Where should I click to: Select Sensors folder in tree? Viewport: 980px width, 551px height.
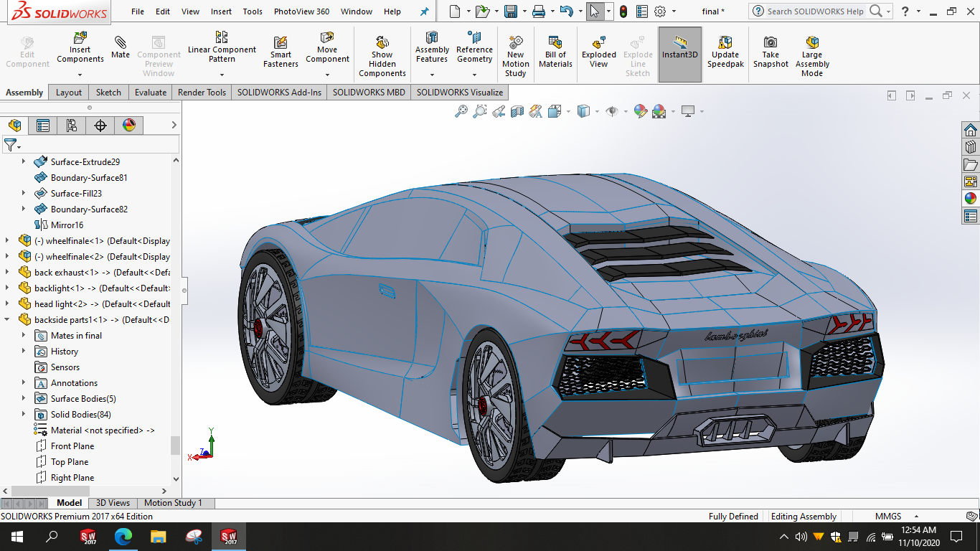(65, 367)
